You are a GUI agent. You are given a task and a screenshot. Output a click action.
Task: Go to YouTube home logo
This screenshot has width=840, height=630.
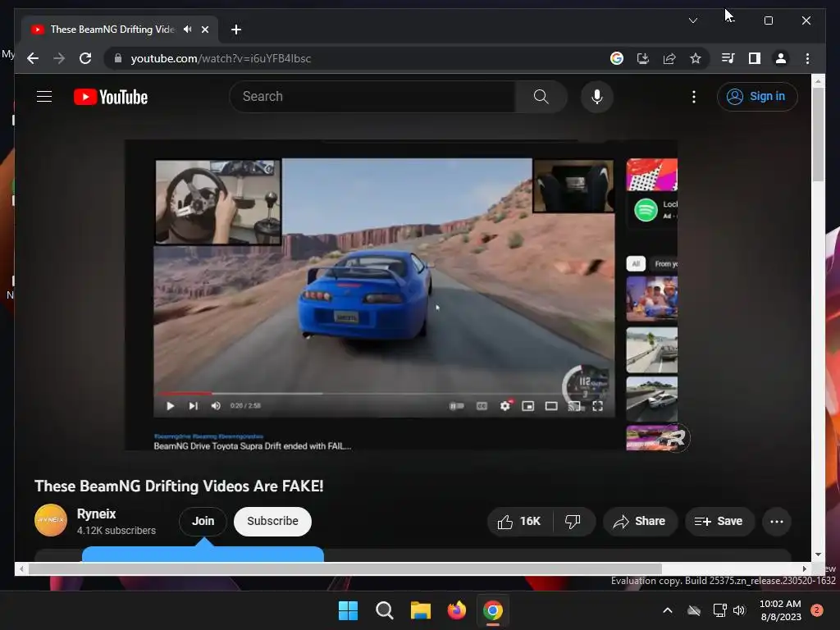click(x=111, y=97)
